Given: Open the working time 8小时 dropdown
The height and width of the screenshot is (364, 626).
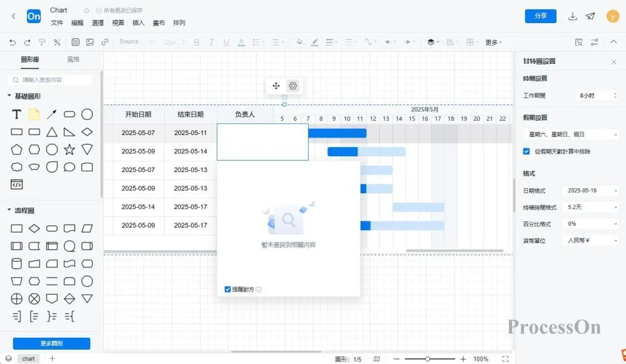Looking at the screenshot, I should point(598,96).
